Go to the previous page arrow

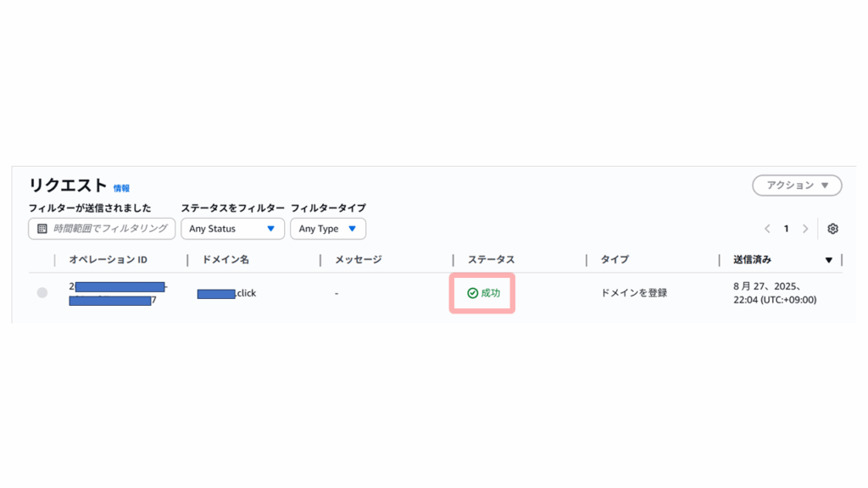(767, 229)
